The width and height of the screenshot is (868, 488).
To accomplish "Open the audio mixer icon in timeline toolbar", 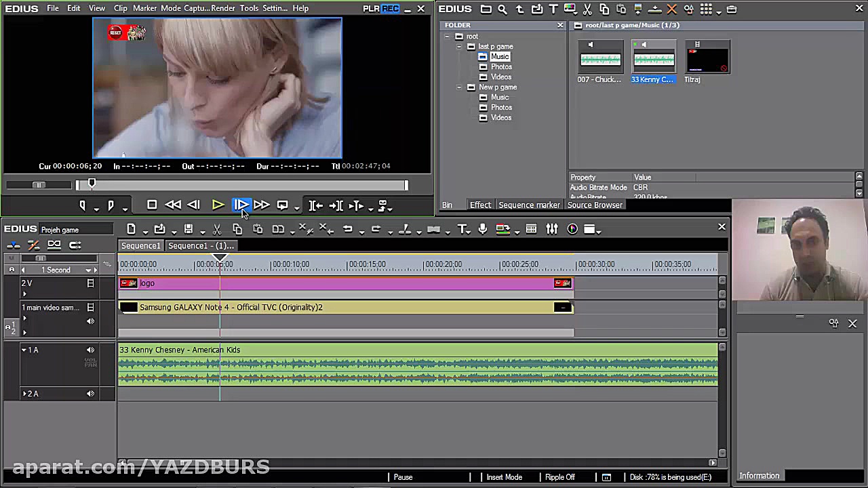I will 552,230.
